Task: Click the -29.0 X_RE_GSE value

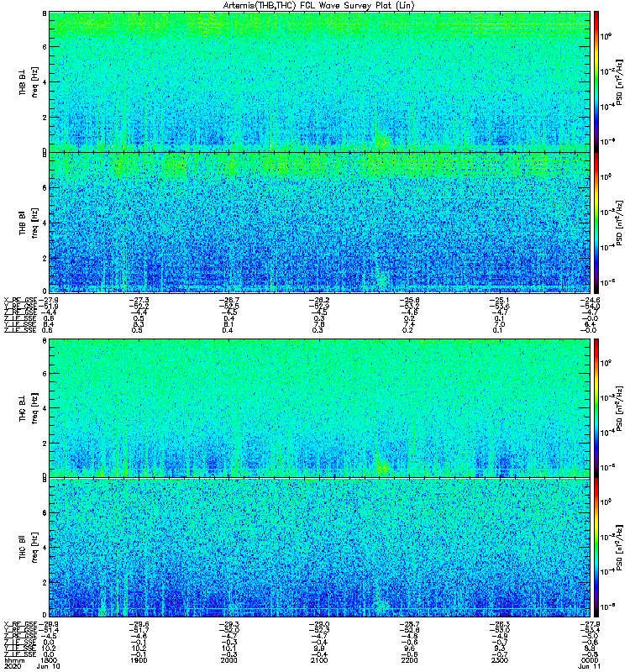Action: pos(319,624)
